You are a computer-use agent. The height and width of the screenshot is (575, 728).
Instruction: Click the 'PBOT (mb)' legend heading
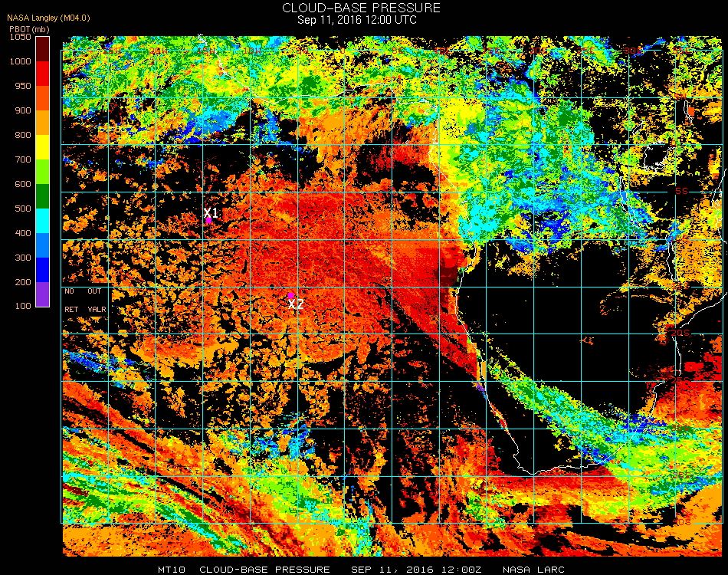point(29,29)
